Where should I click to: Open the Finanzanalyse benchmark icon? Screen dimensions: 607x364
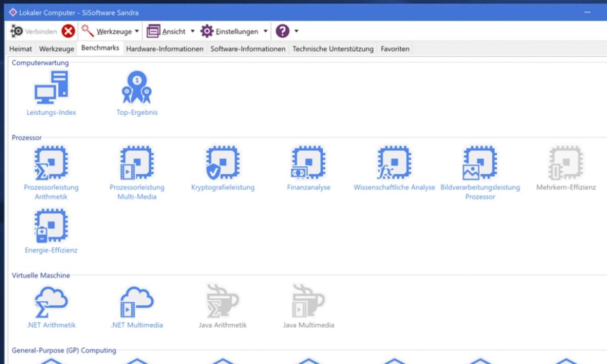tap(308, 163)
